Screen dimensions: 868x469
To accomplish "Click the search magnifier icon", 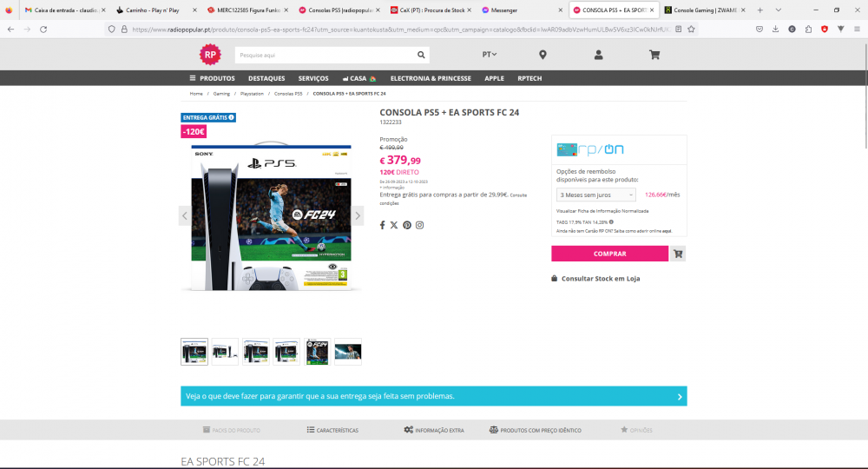I will pos(421,55).
